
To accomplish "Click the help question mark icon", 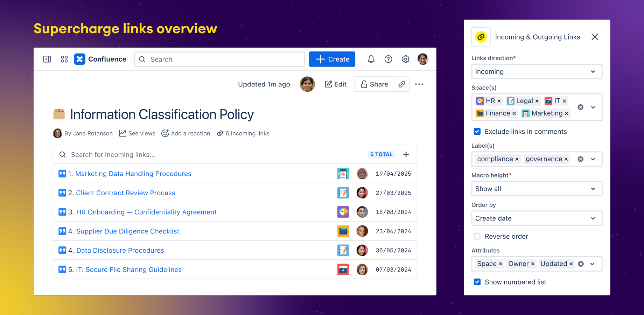I will point(388,59).
